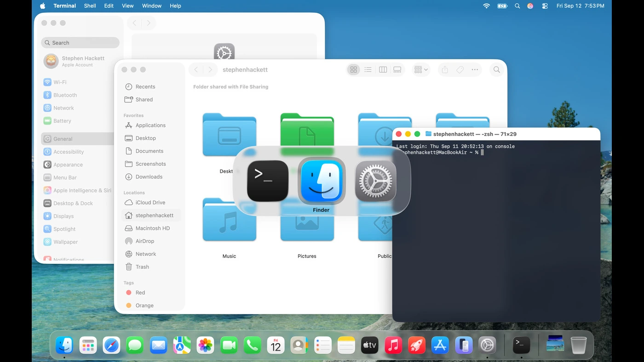Open the Help menu
This screenshot has height=362, width=644.
[175, 6]
